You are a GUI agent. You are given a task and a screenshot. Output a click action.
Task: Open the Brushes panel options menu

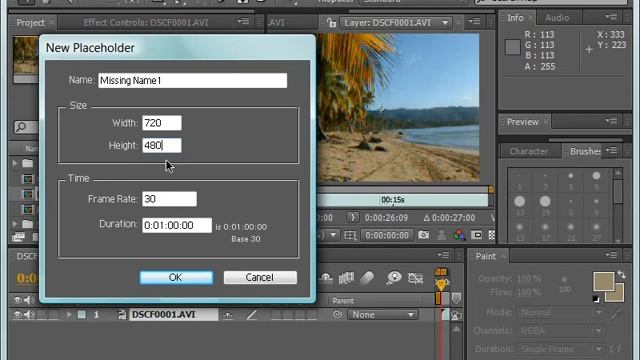(x=611, y=151)
